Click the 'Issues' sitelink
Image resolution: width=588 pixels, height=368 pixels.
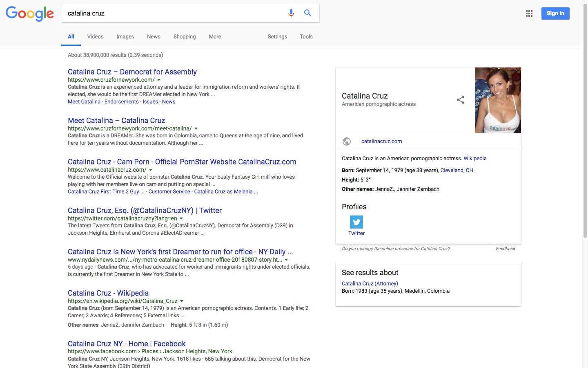coord(150,102)
